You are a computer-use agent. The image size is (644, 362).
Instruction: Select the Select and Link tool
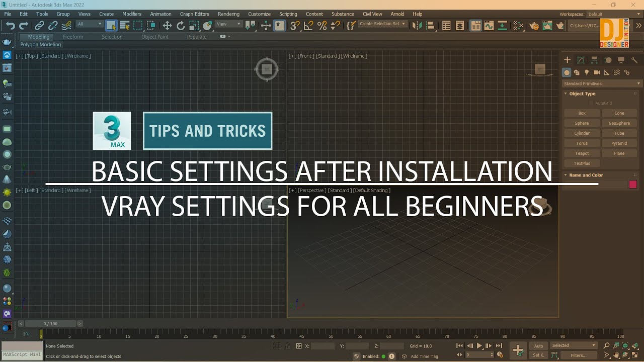click(x=39, y=26)
